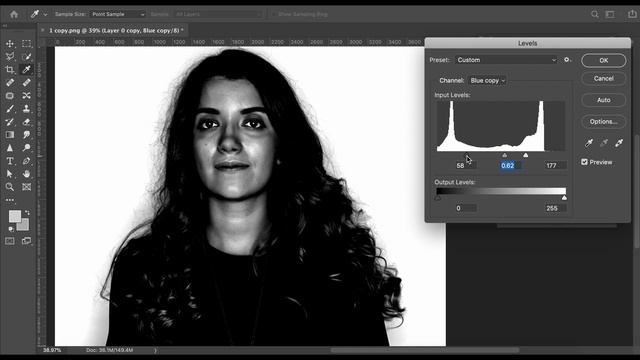Open the Edit Toolbar three-dots menu

tap(10, 200)
